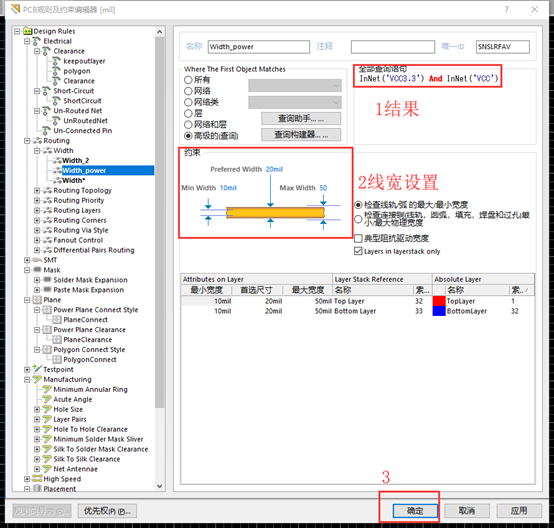
Task: Expand the SMT tree node
Action: click(x=27, y=260)
